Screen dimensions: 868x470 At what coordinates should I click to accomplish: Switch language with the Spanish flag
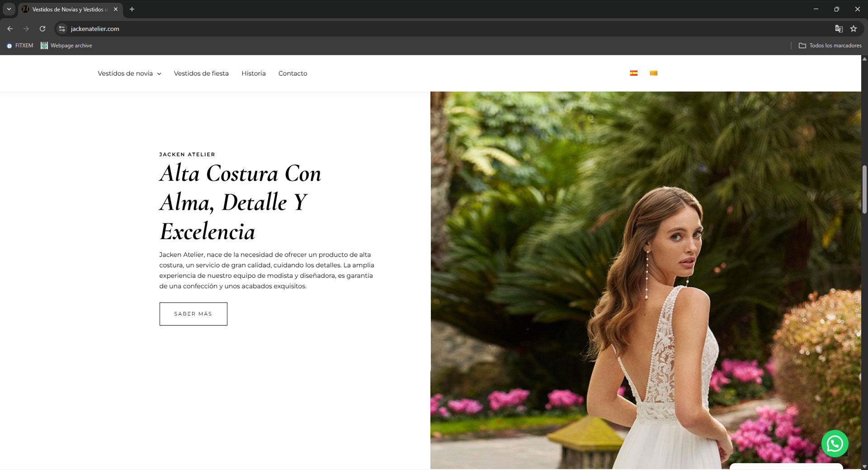coord(633,73)
